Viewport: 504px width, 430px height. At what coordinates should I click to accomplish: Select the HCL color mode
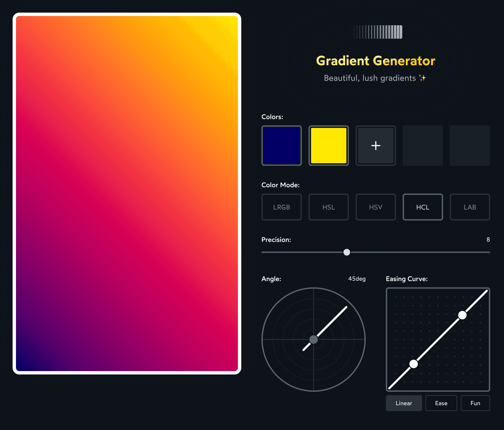point(423,207)
